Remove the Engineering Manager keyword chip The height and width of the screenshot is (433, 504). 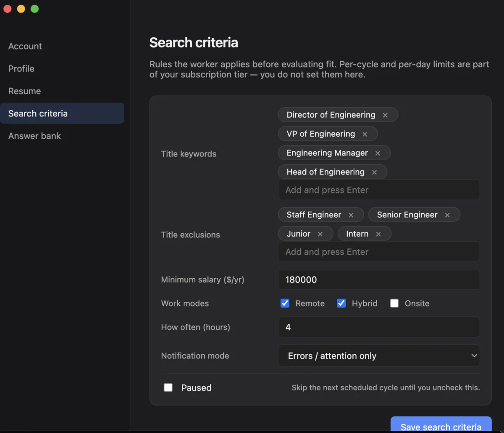tap(378, 153)
